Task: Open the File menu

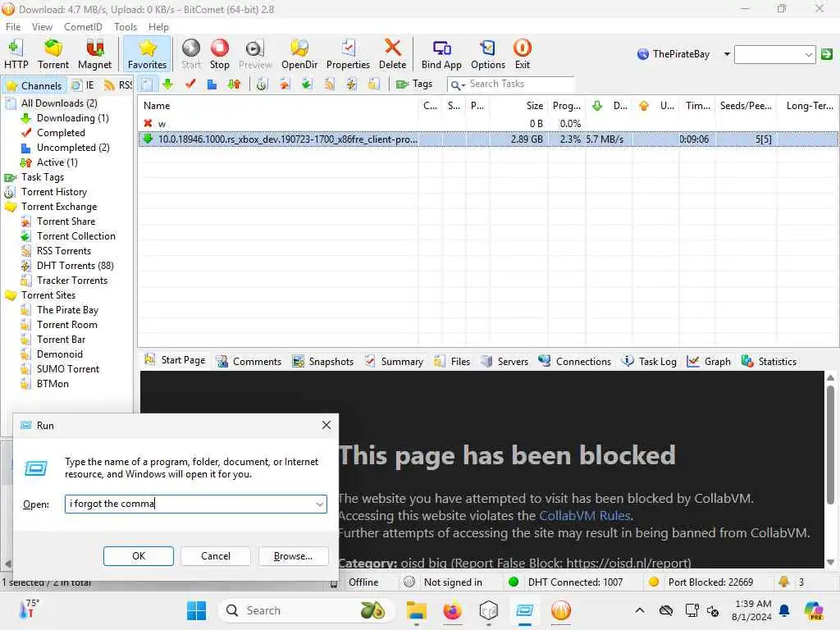Action: click(x=13, y=27)
